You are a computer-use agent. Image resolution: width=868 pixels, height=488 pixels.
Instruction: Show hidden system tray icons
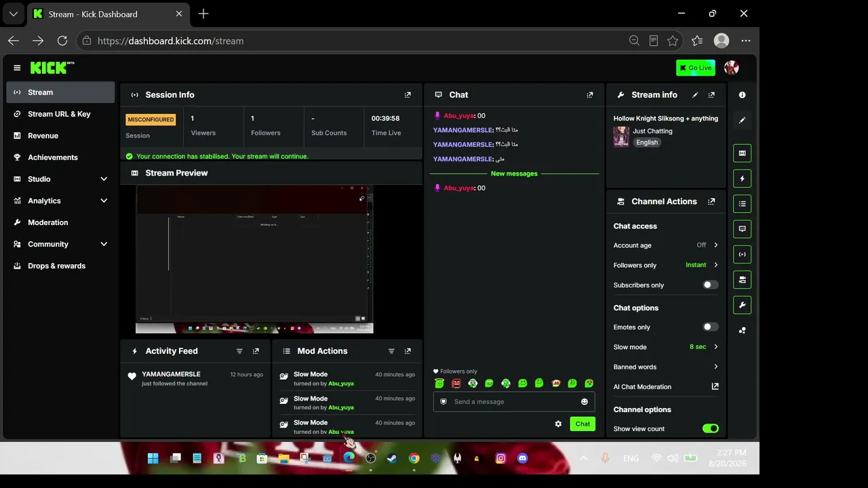pos(583,458)
